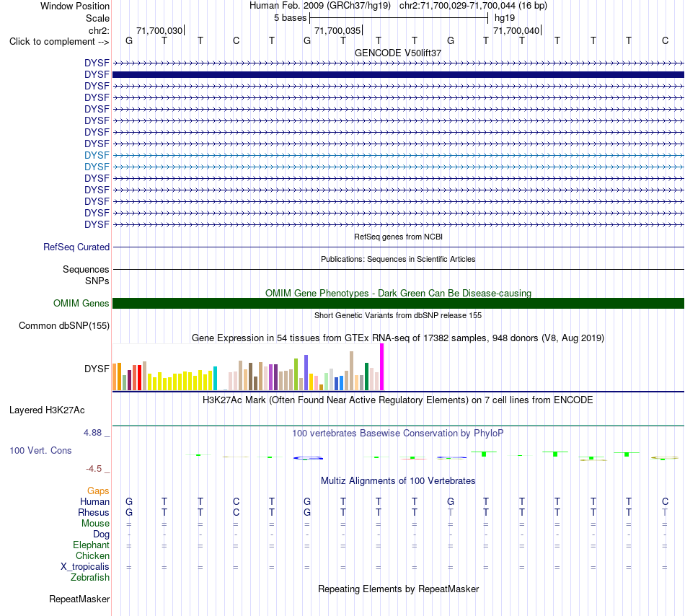Click the Window Position label
The image size is (685, 616).
75,6
